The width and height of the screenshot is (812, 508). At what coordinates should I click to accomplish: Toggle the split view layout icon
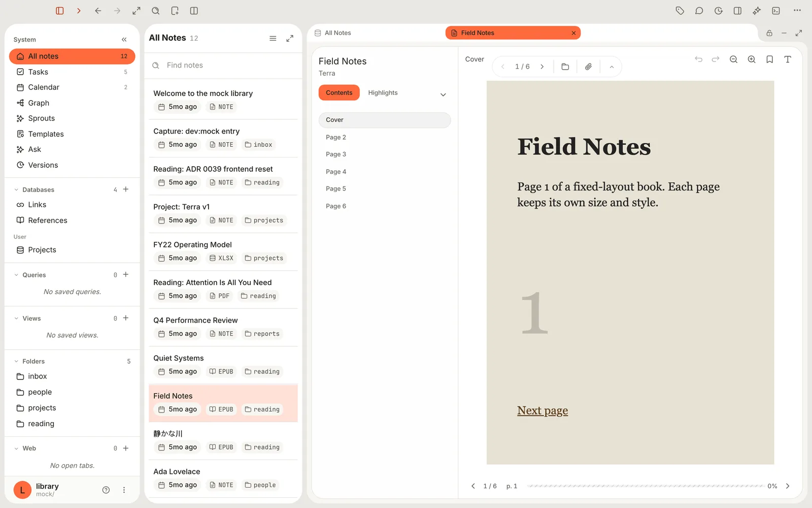(194, 11)
